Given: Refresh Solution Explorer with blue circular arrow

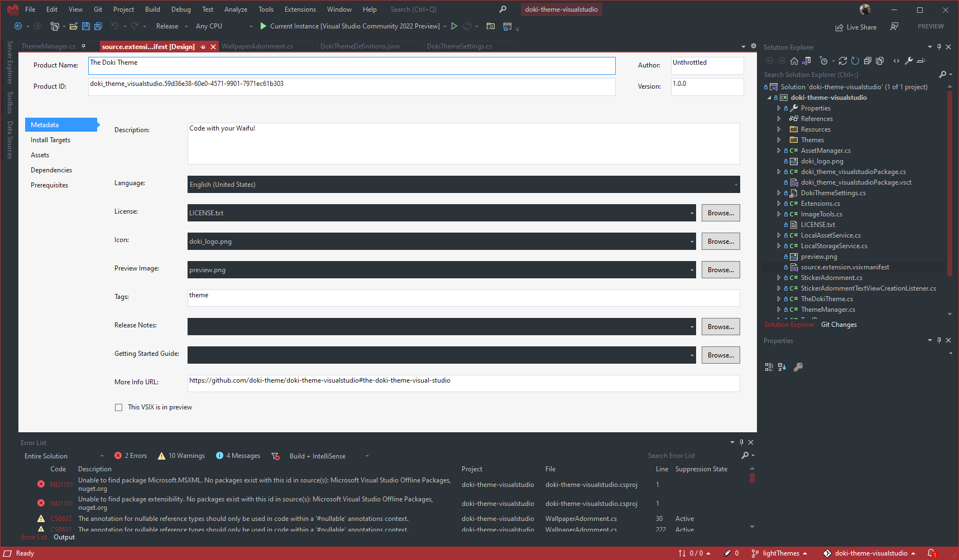Looking at the screenshot, I should point(855,61).
